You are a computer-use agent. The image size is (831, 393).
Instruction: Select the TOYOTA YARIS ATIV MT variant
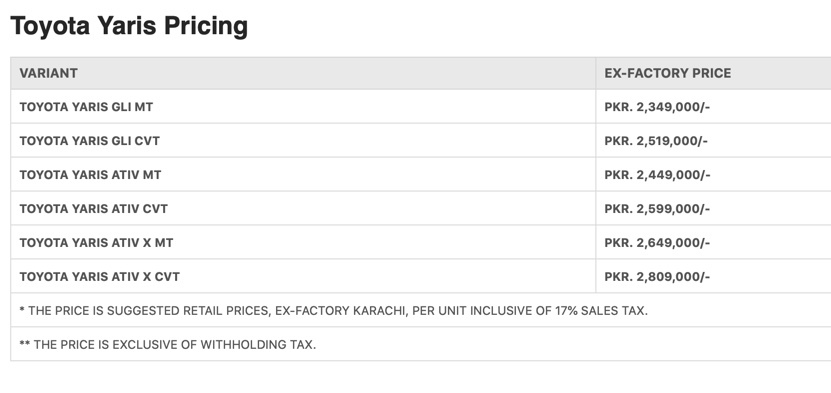point(90,175)
